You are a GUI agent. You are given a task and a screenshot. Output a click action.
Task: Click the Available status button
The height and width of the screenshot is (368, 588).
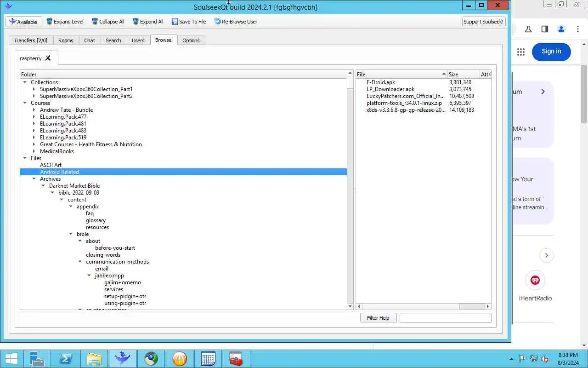click(24, 22)
